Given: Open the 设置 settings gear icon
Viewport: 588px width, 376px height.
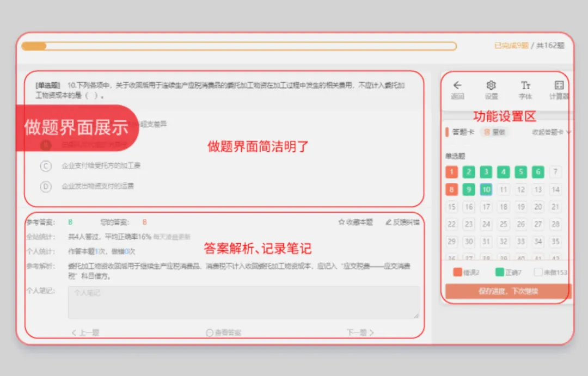Looking at the screenshot, I should (491, 86).
